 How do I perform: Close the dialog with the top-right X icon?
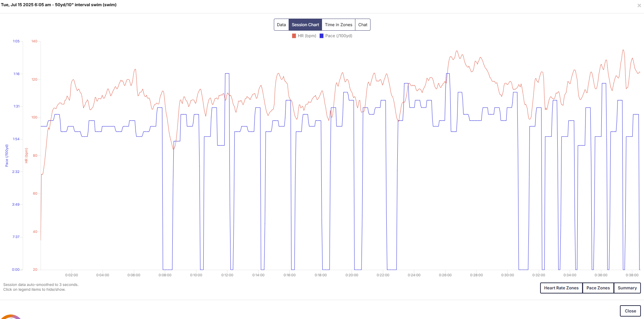click(639, 6)
